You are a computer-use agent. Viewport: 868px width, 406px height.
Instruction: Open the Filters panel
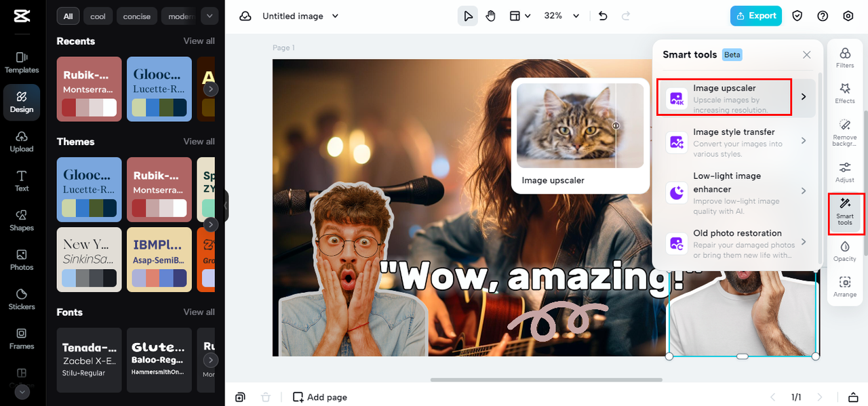coord(845,58)
